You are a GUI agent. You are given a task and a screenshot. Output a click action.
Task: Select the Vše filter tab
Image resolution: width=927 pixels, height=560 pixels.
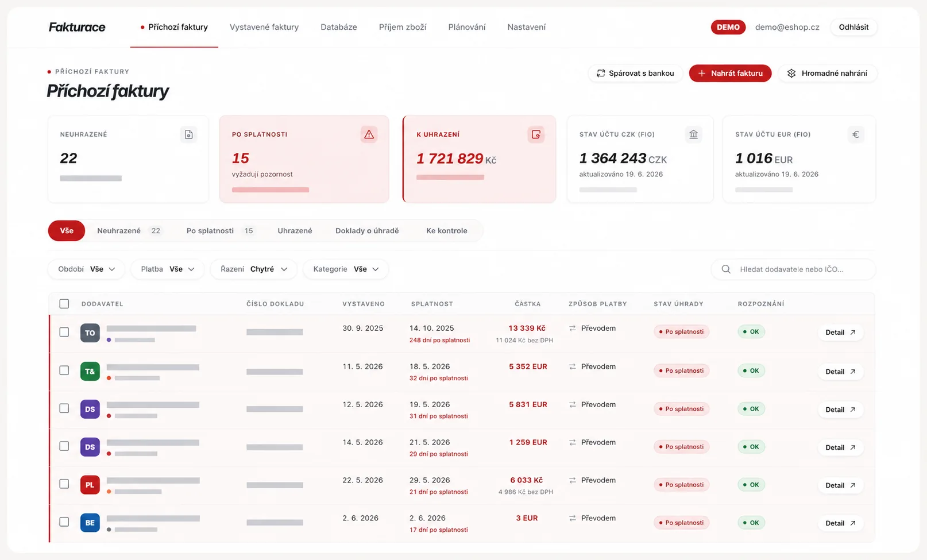click(67, 231)
